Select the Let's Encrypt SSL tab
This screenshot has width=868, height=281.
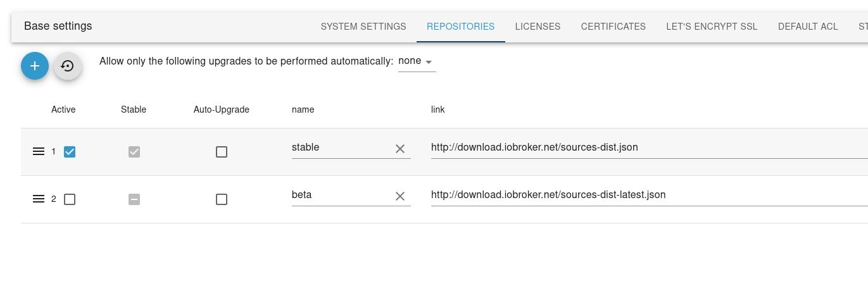712,27
